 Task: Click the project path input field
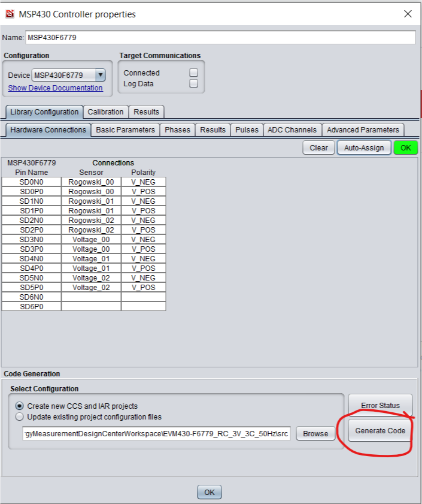click(x=156, y=434)
